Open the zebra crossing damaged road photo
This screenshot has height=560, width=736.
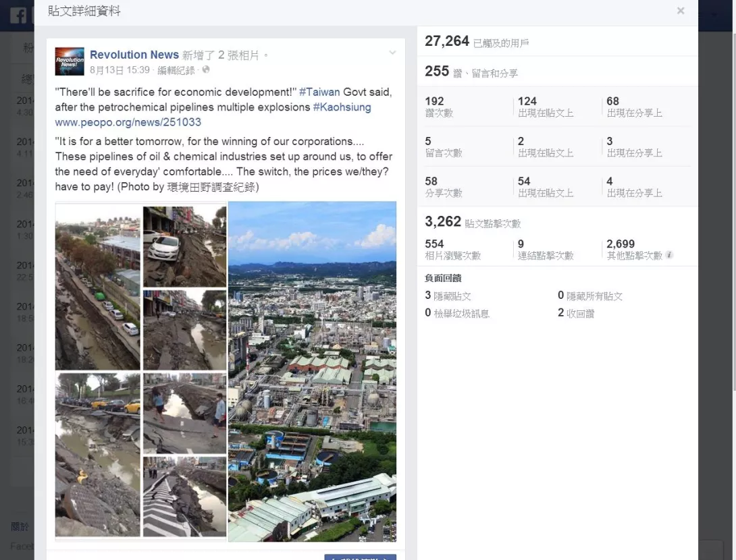(x=184, y=497)
